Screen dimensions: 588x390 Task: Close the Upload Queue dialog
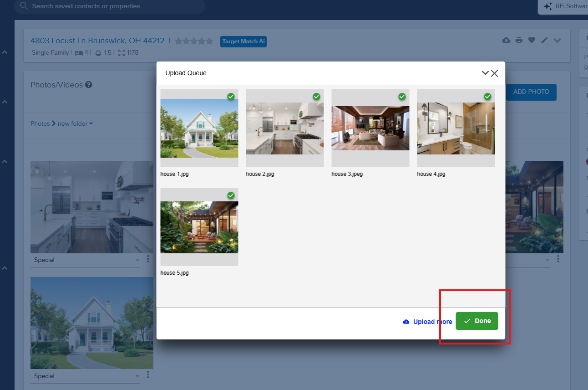495,73
